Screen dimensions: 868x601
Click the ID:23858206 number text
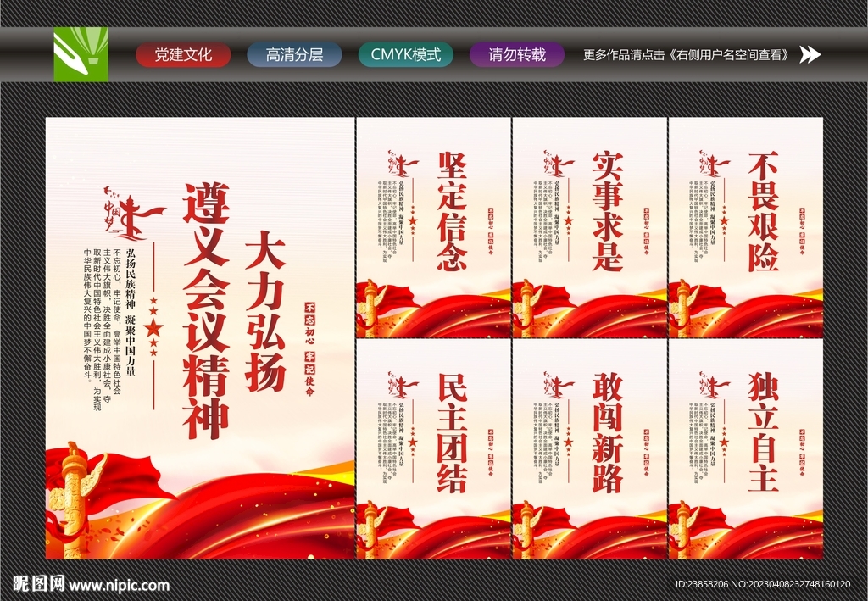(x=702, y=584)
